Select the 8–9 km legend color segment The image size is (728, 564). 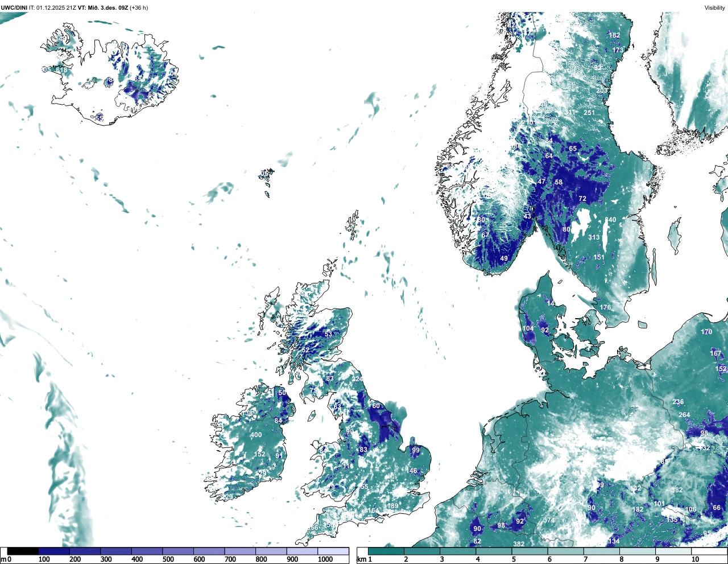[x=638, y=551]
